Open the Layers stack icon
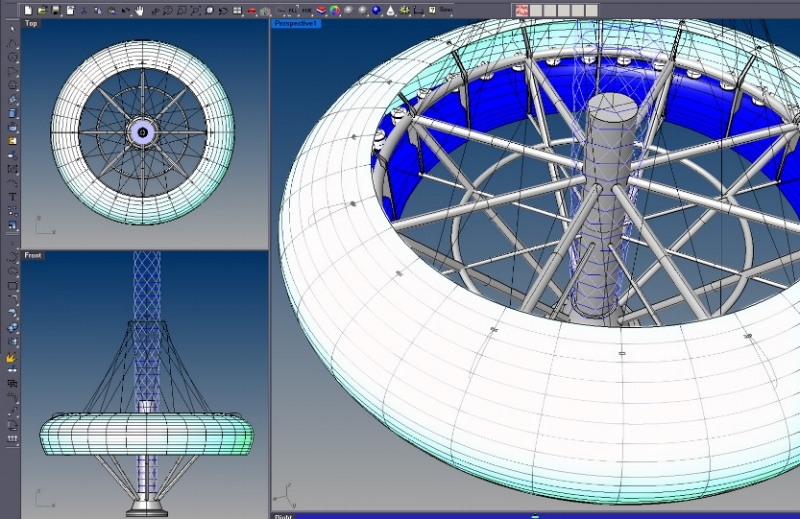This screenshot has width=800, height=519. pos(321,10)
